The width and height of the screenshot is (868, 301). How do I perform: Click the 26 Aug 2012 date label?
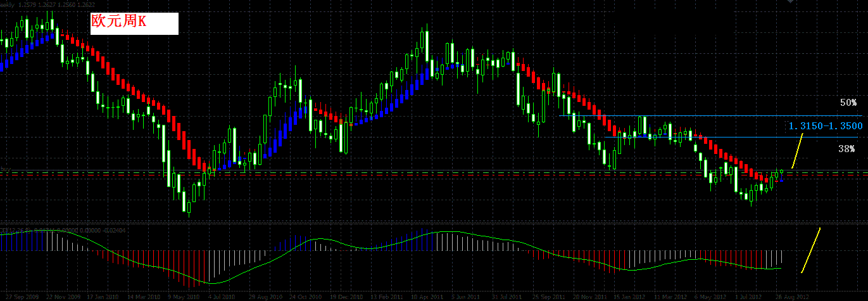click(792, 297)
